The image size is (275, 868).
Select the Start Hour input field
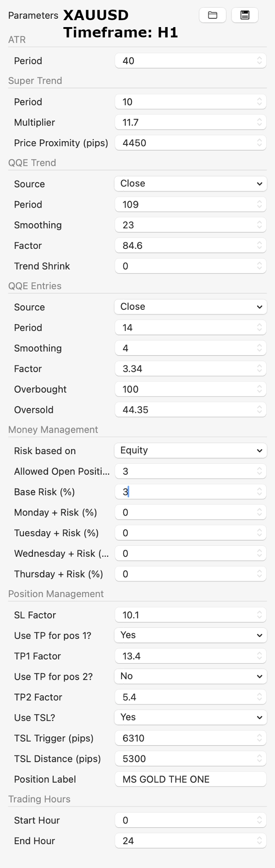click(x=186, y=820)
